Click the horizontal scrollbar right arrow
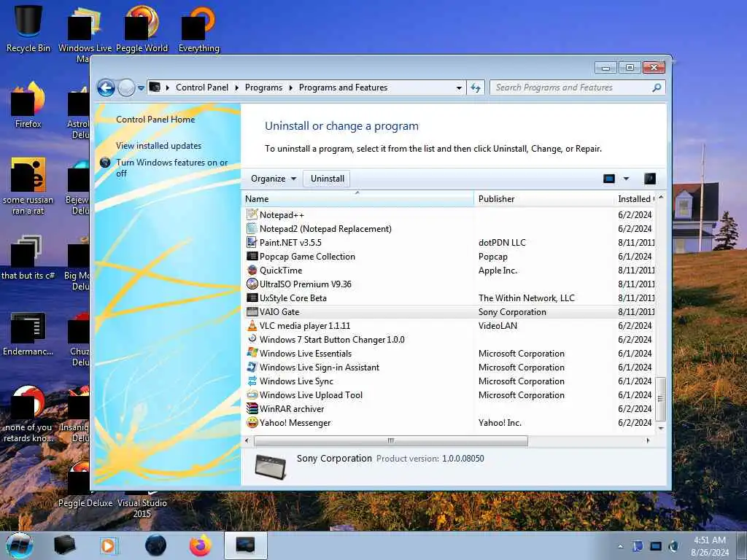This screenshot has height=560, width=747. point(648,441)
